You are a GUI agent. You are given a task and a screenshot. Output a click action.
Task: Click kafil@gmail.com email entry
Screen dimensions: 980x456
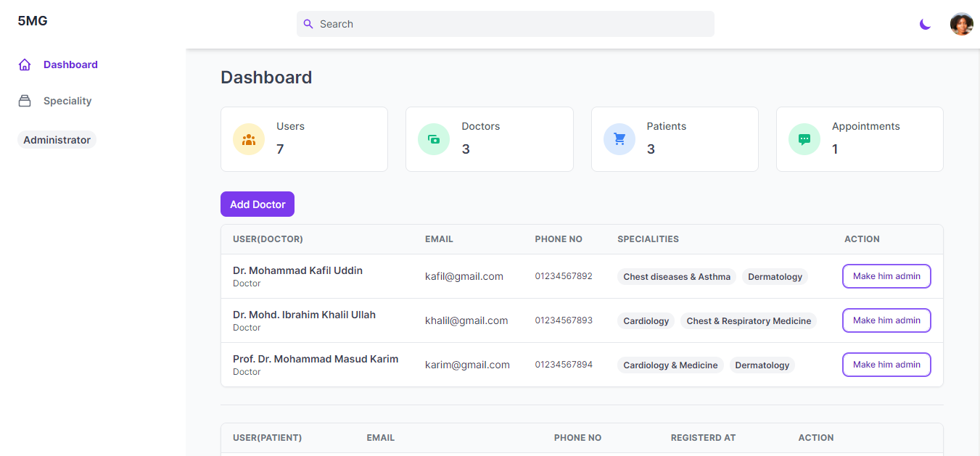pos(464,276)
